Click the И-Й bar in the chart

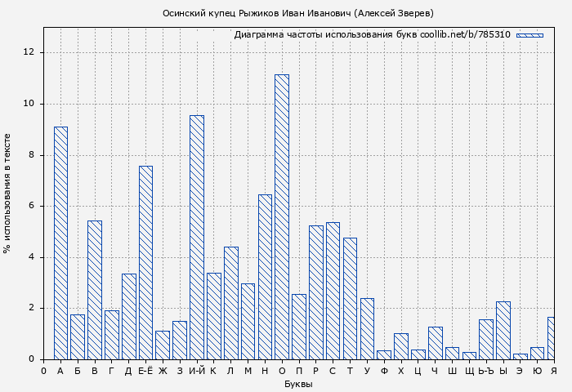click(196, 238)
